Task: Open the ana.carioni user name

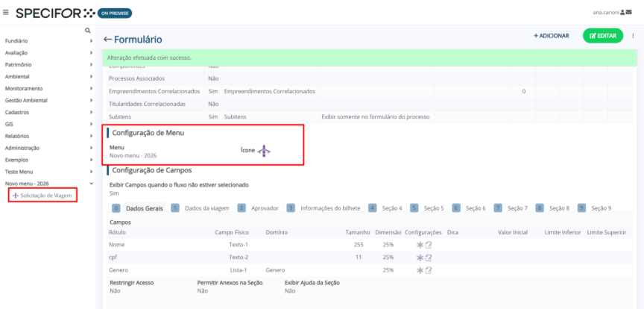Action: pos(606,13)
